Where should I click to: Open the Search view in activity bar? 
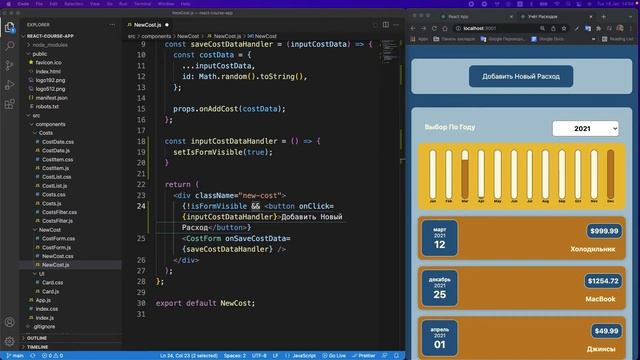pyautogui.click(x=10, y=46)
